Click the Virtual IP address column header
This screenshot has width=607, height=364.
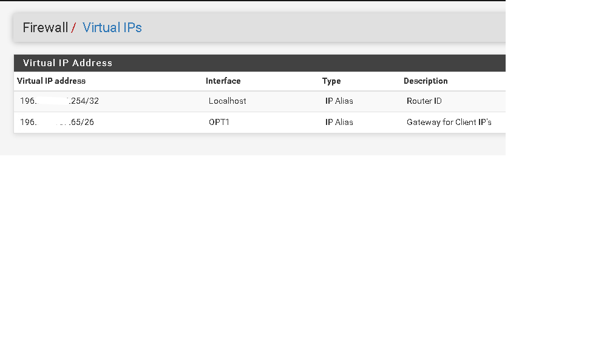click(51, 81)
